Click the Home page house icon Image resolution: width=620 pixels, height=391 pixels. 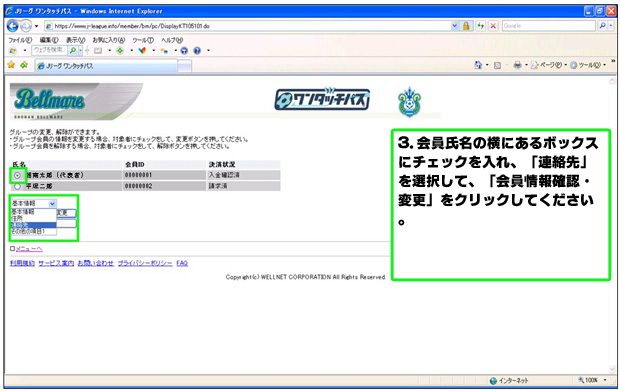pos(478,65)
